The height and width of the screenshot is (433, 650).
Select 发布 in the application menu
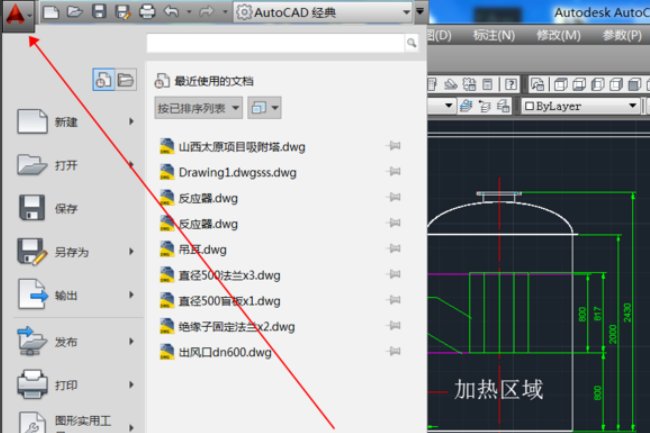click(77, 342)
